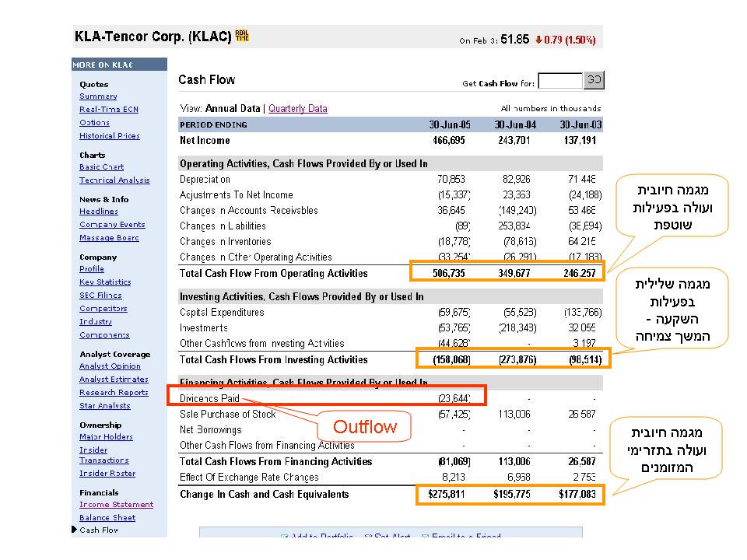Open the Summary link under Quotes
Screen dimensions: 747x560
pyautogui.click(x=98, y=96)
